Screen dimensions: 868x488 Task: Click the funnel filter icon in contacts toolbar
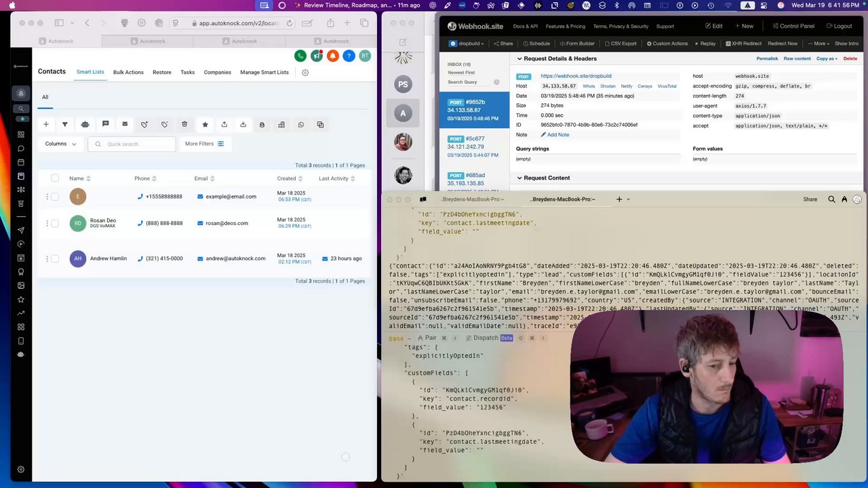65,125
